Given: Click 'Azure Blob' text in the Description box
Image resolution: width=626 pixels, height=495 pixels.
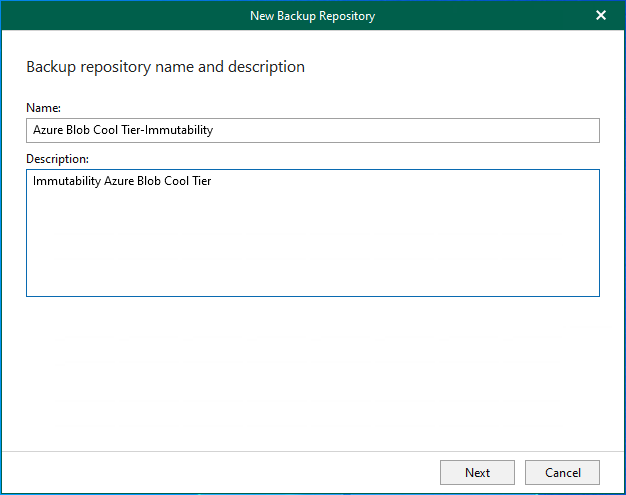Looking at the screenshot, I should (x=132, y=181).
